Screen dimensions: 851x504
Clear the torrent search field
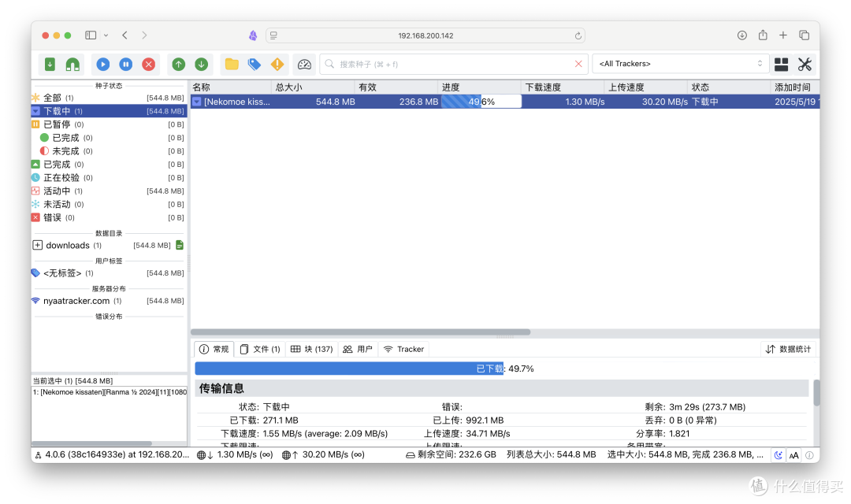[x=578, y=64]
